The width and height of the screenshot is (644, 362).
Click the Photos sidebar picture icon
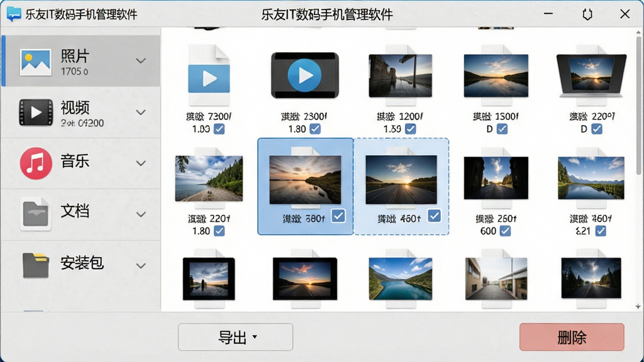tap(36, 62)
